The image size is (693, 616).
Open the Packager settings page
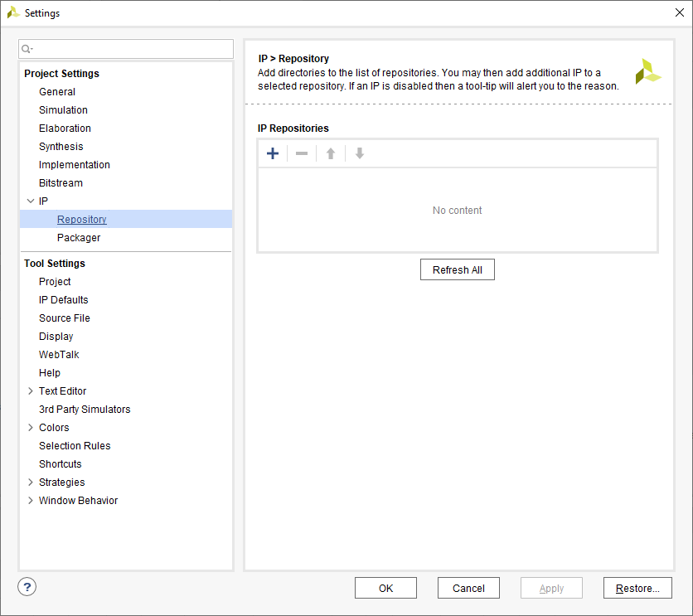[x=79, y=238]
